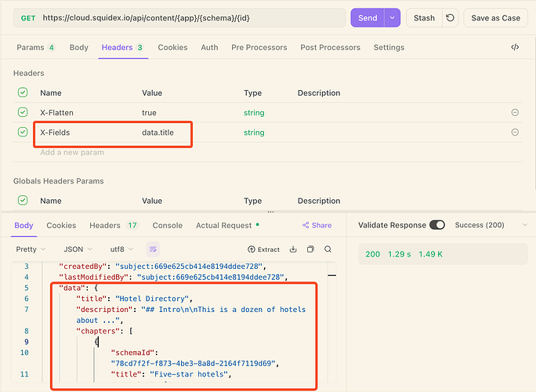The width and height of the screenshot is (536, 392).
Task: Open the response Headers 17 tab
Action: click(x=114, y=226)
